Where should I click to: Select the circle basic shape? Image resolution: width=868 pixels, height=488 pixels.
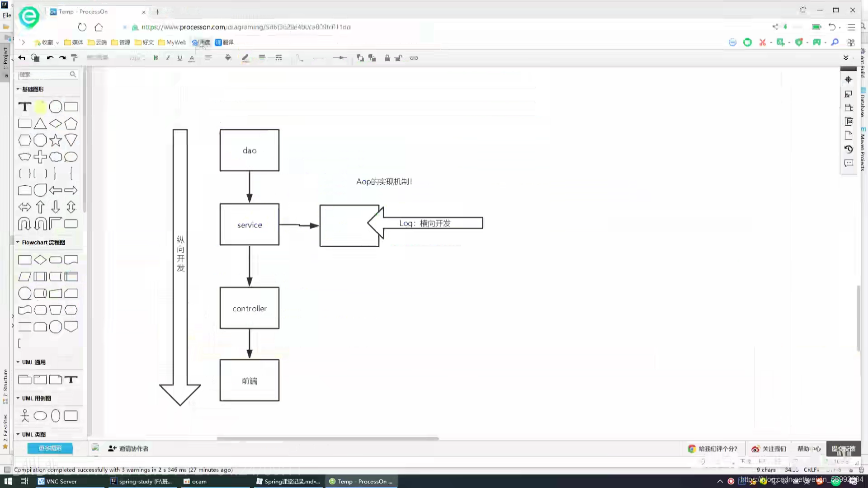tap(56, 107)
